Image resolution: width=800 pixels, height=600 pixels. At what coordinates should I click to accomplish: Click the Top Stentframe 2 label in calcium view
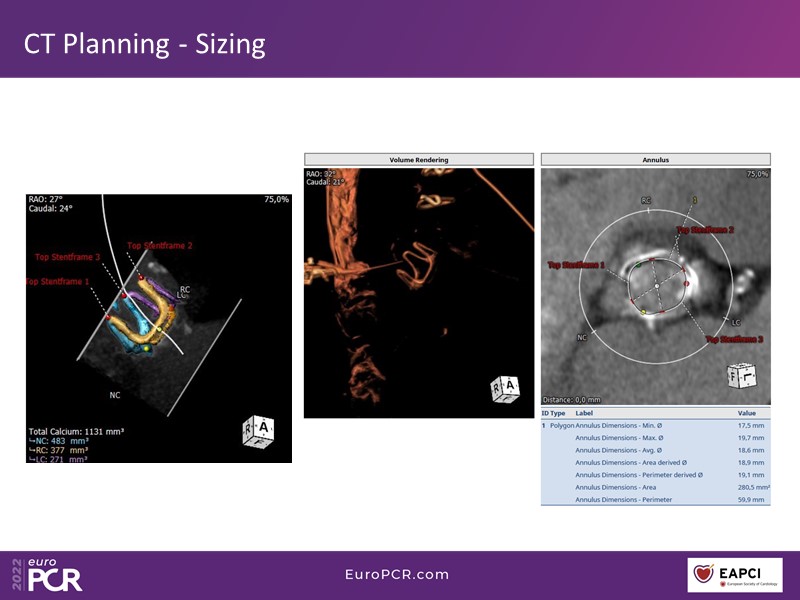[x=159, y=245]
